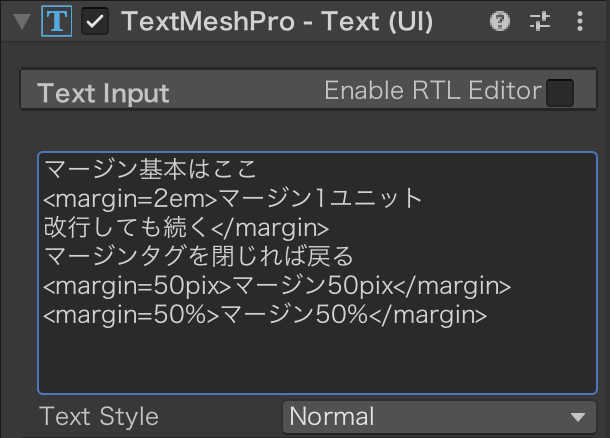The height and width of the screenshot is (438, 610).
Task: Click the <margin=50%> text line
Action: [x=265, y=315]
